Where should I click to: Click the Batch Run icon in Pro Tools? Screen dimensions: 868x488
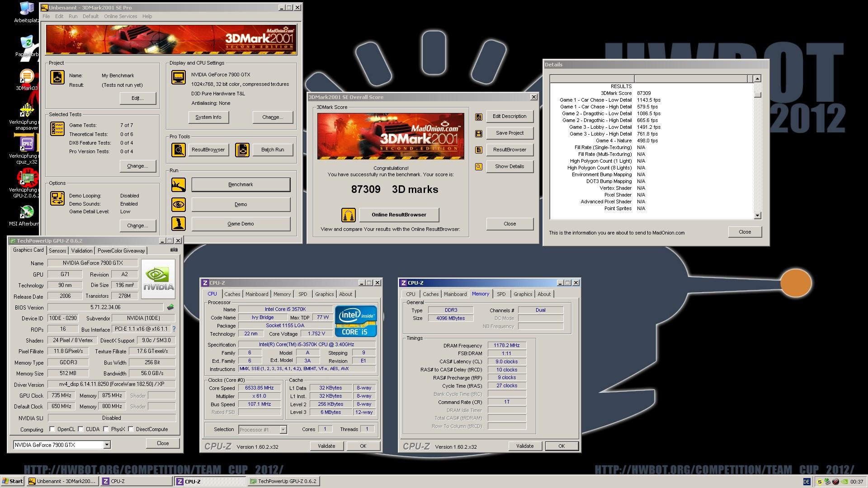pos(242,150)
